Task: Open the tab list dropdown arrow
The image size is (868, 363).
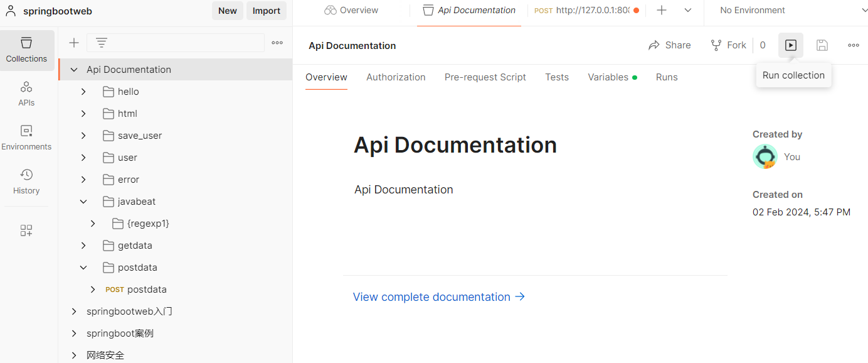Action: coord(688,10)
